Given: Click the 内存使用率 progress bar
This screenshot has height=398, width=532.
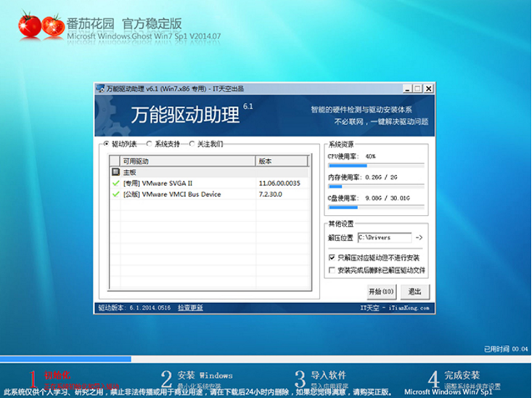Looking at the screenshot, I should coord(376,187).
